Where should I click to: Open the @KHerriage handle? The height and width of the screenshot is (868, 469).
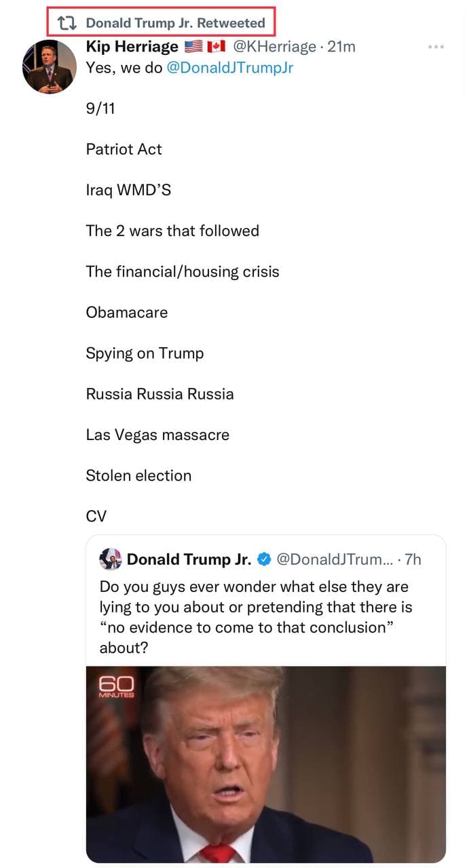click(x=274, y=46)
